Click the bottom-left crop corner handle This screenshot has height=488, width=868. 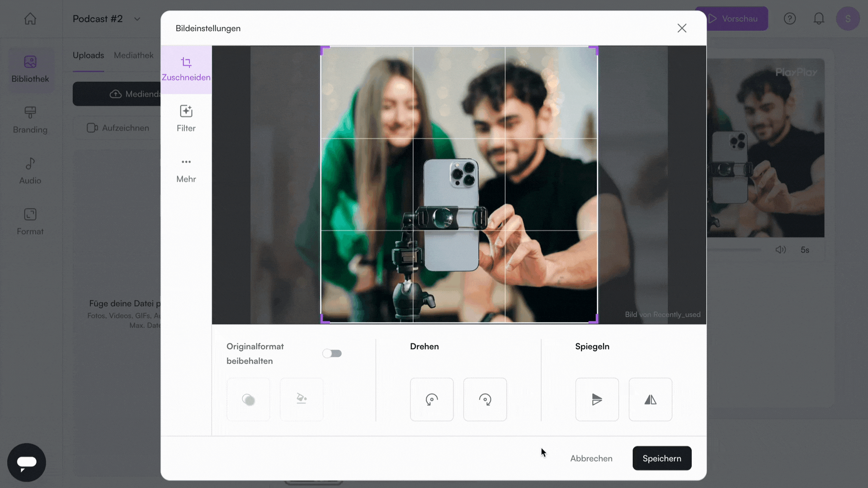click(324, 320)
